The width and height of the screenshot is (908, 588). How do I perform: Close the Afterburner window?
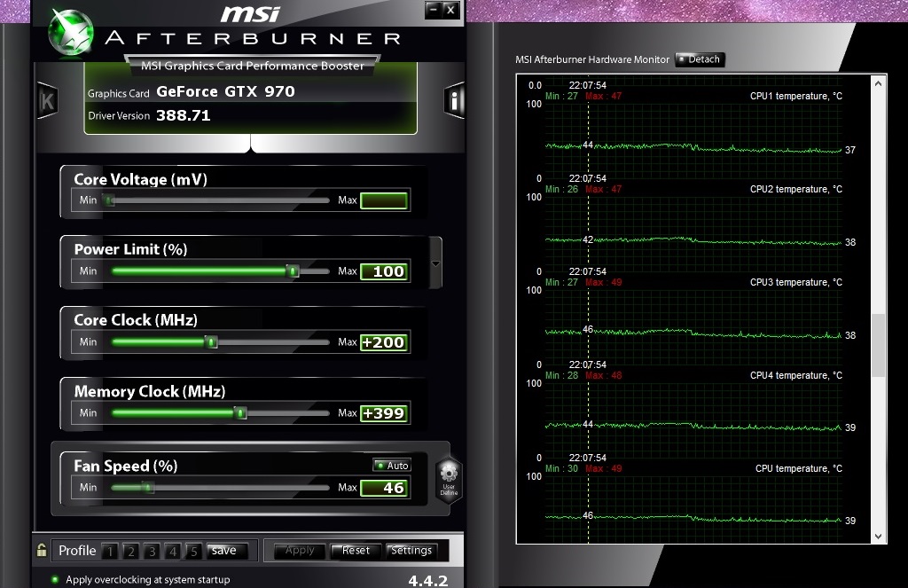[x=451, y=10]
